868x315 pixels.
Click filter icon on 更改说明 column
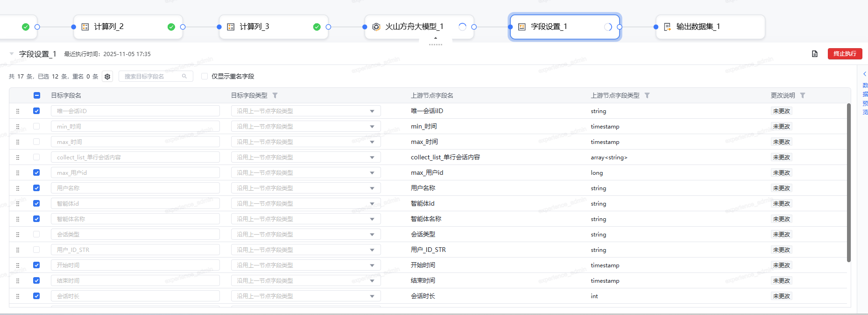802,95
